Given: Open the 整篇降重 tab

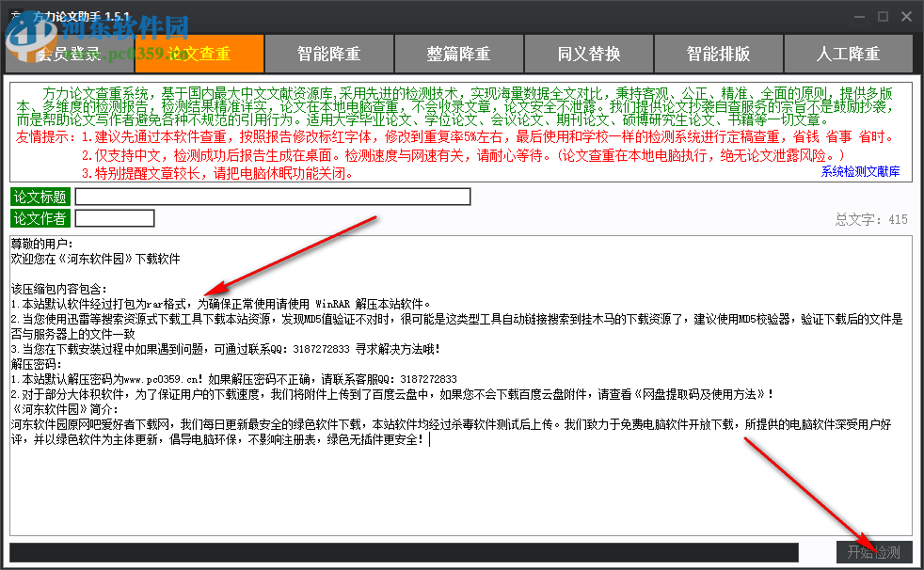Looking at the screenshot, I should pyautogui.click(x=458, y=54).
